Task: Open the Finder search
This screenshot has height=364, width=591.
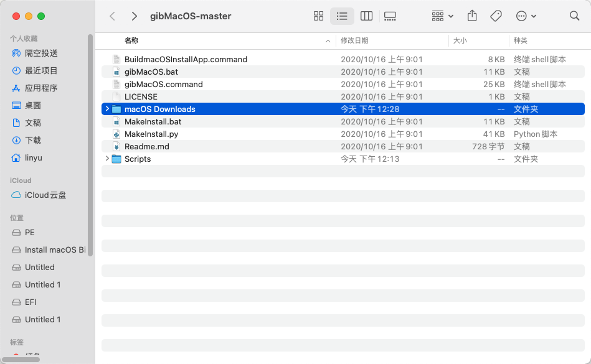Action: click(x=574, y=16)
